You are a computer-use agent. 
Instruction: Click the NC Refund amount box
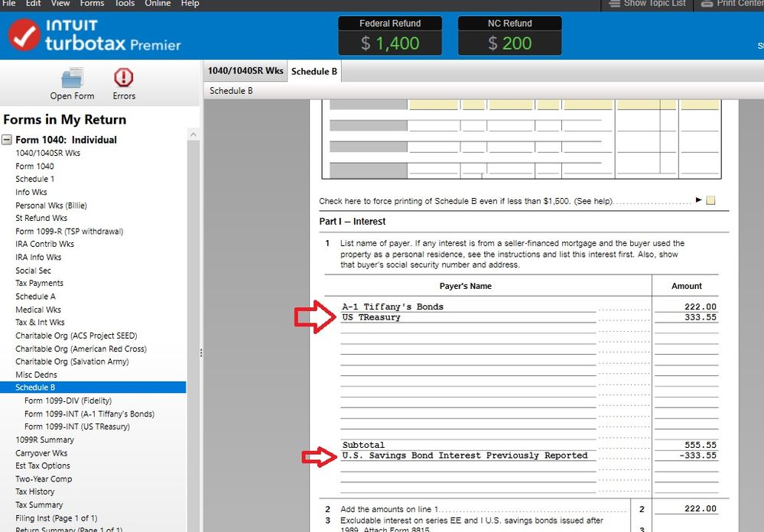pyautogui.click(x=509, y=43)
